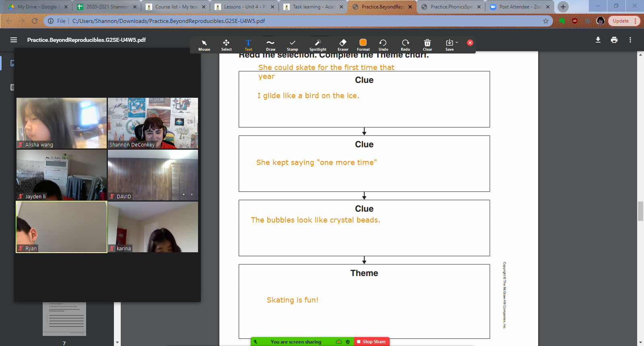The width and height of the screenshot is (644, 346).
Task: Click the address bar file path
Action: pos(169,21)
